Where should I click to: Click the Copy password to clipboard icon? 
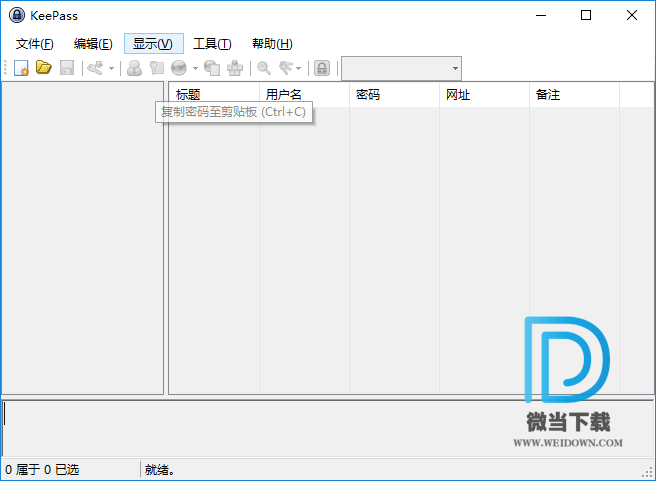[156, 68]
